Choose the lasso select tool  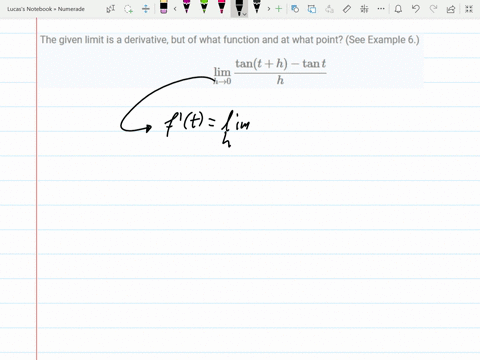(x=128, y=9)
